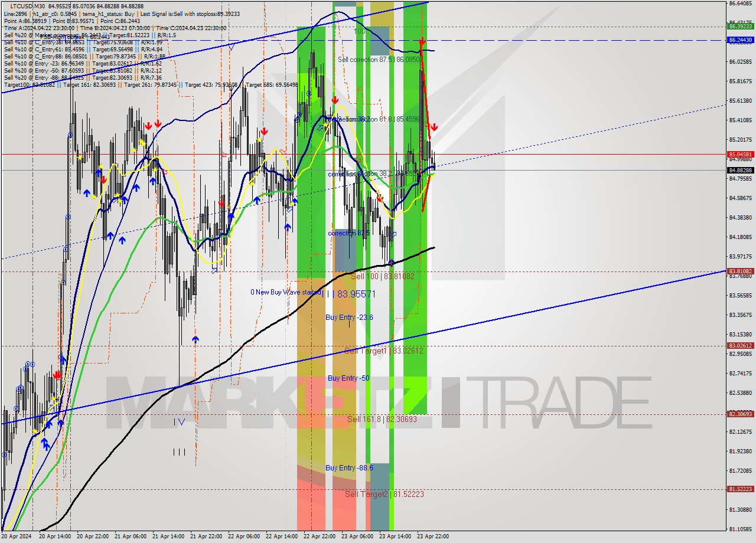Click the 'Sell %20 @ Entry -50' line
This screenshot has height=543, width=756.
pyautogui.click(x=83, y=70)
